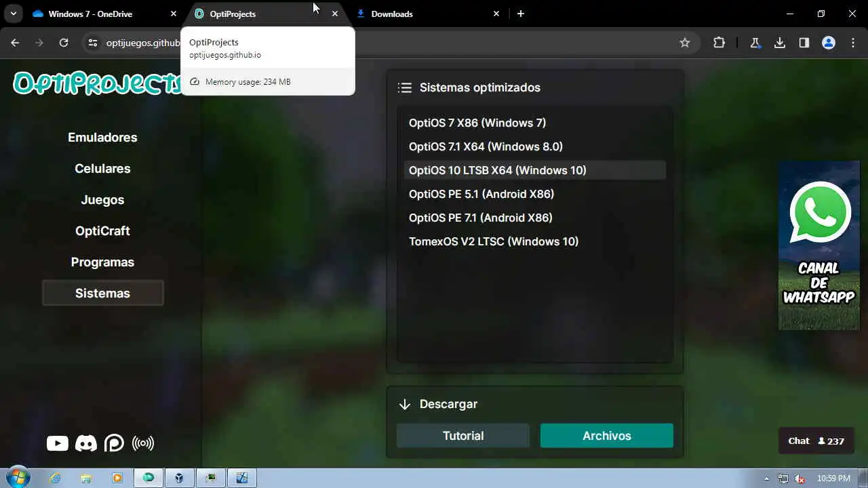Open the Emuladores section
Image resolution: width=868 pixels, height=488 pixels.
pos(102,138)
